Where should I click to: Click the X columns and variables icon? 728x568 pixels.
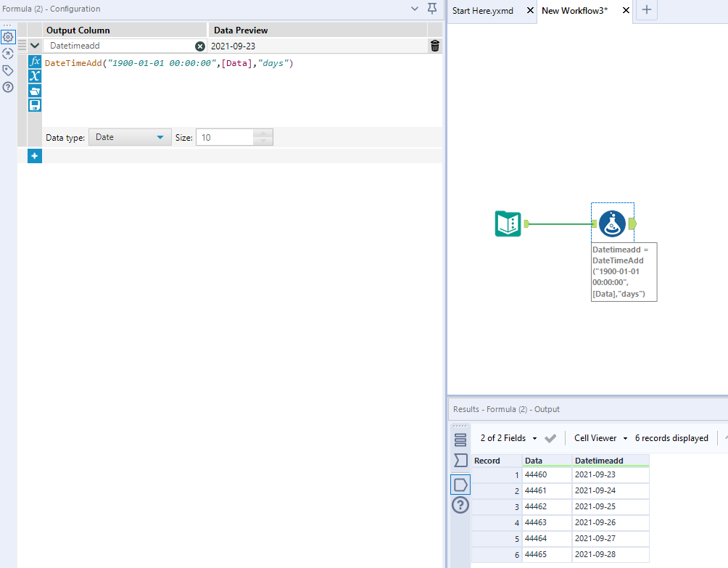(x=34, y=76)
